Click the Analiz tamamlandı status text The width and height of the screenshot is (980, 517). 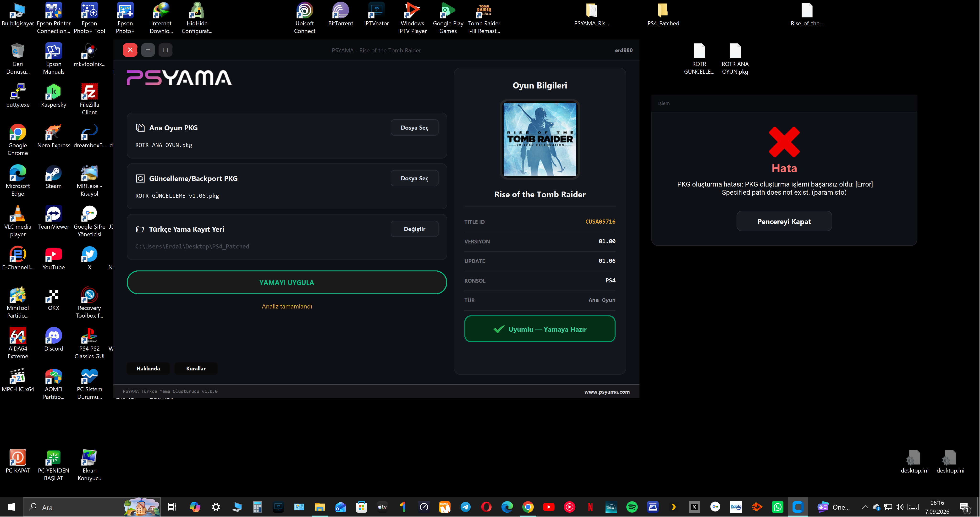[x=286, y=307]
